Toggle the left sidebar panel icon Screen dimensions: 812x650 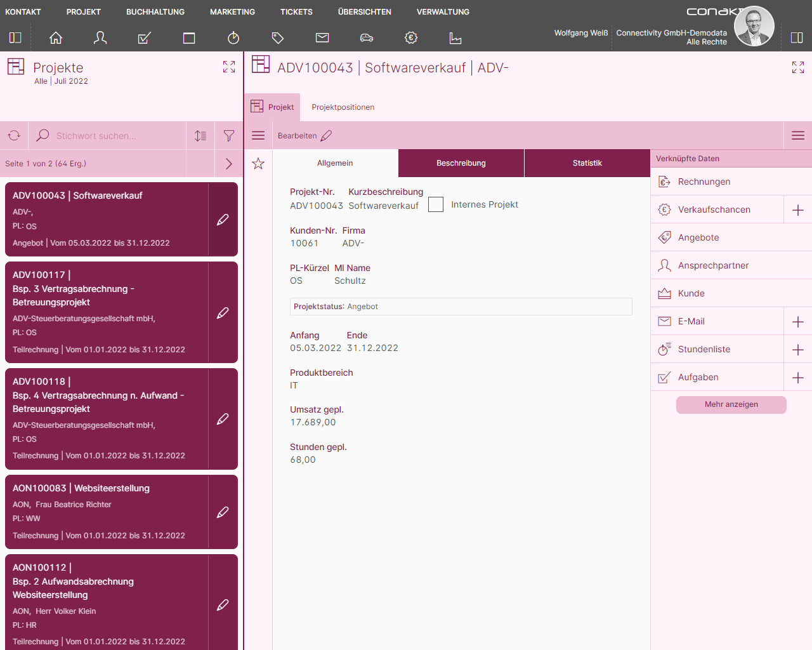15,38
